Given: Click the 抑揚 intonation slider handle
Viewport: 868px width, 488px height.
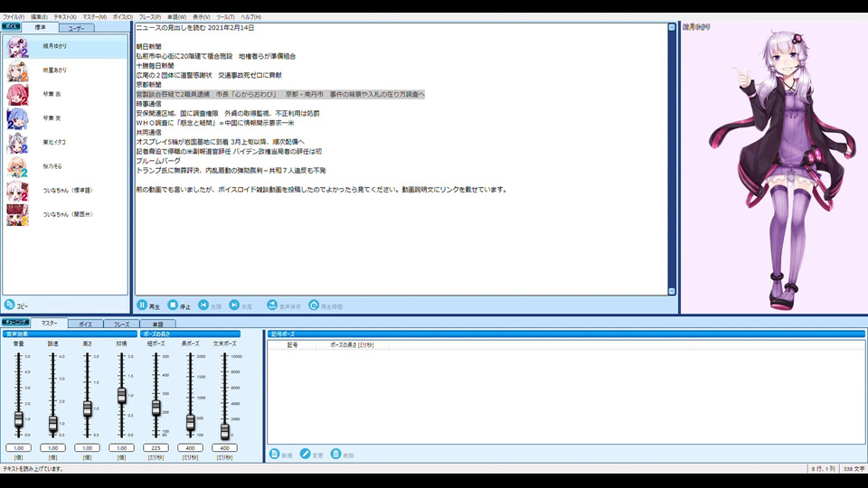Looking at the screenshot, I should [x=122, y=395].
